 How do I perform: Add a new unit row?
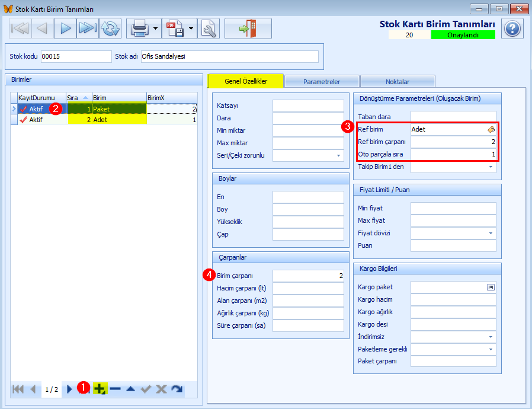tap(100, 389)
